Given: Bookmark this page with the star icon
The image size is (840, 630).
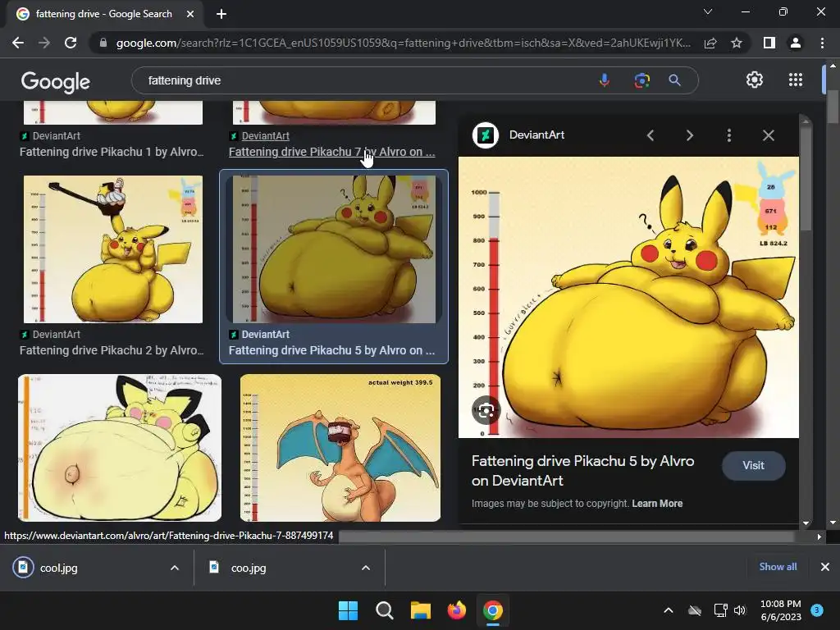Looking at the screenshot, I should 737,43.
